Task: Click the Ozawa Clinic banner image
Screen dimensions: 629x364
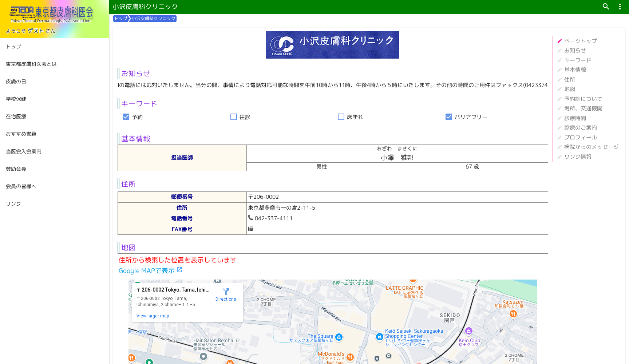Action: (332, 44)
